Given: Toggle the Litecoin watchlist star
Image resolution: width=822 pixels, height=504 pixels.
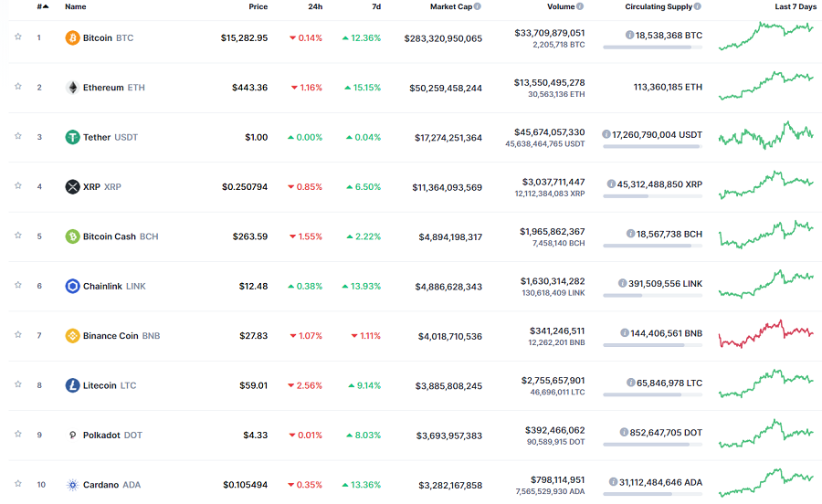Looking at the screenshot, I should click(x=18, y=384).
